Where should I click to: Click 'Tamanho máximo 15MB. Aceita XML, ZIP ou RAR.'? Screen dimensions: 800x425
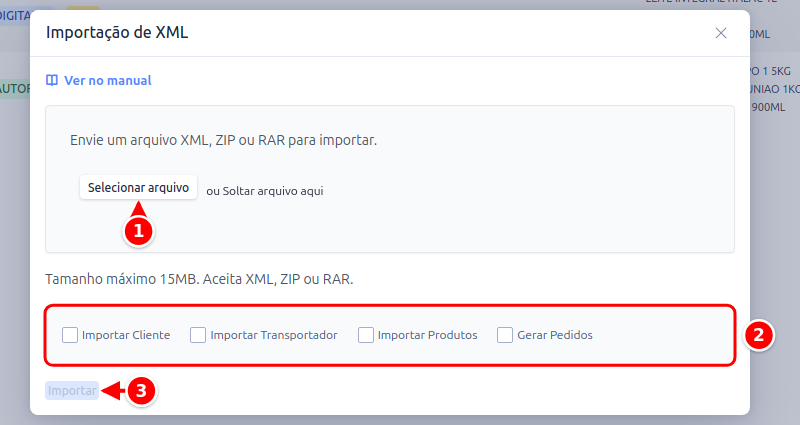199,280
